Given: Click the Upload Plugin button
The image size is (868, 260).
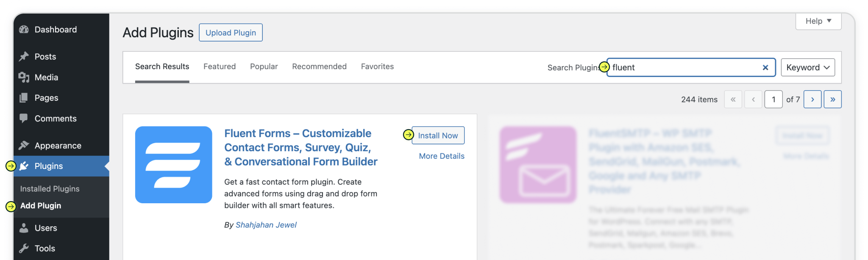Looking at the screenshot, I should pyautogui.click(x=231, y=33).
